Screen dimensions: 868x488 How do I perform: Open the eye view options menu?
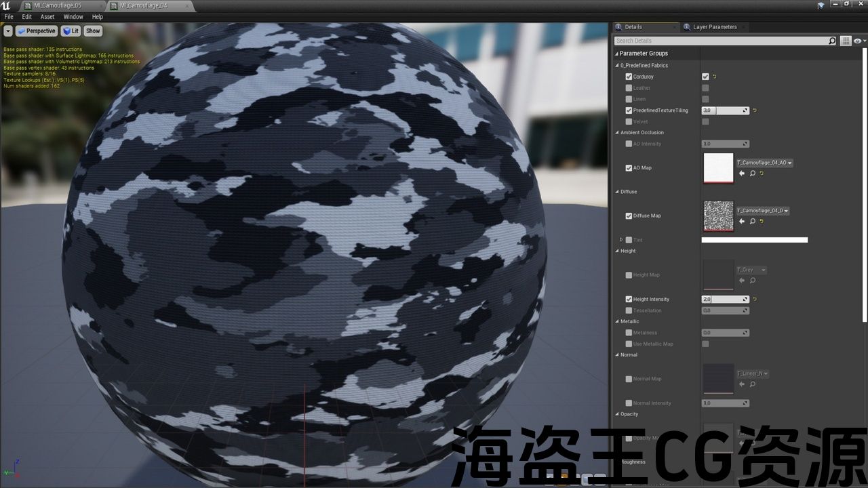(x=859, y=41)
